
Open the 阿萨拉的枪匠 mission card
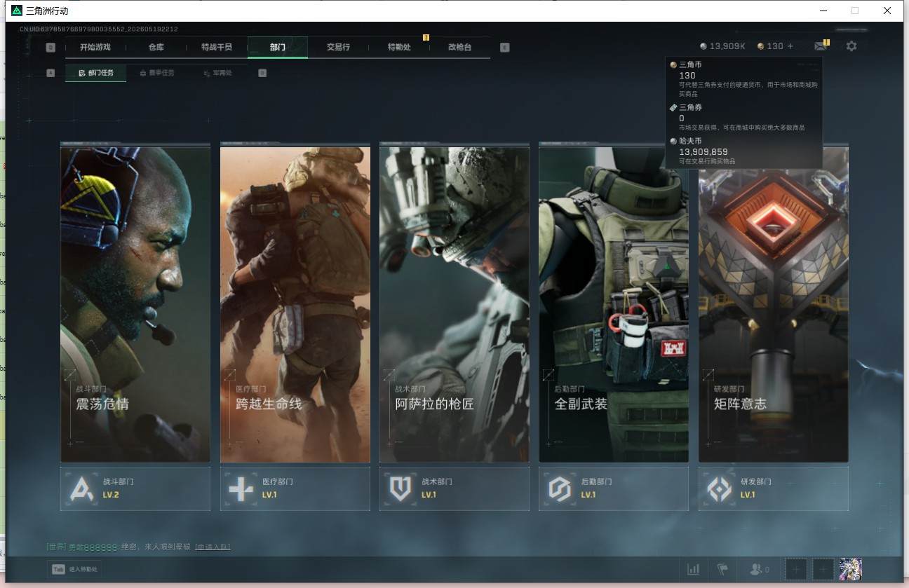454,303
